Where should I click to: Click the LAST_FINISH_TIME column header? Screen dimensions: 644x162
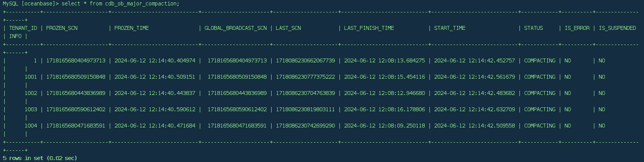[369, 28]
